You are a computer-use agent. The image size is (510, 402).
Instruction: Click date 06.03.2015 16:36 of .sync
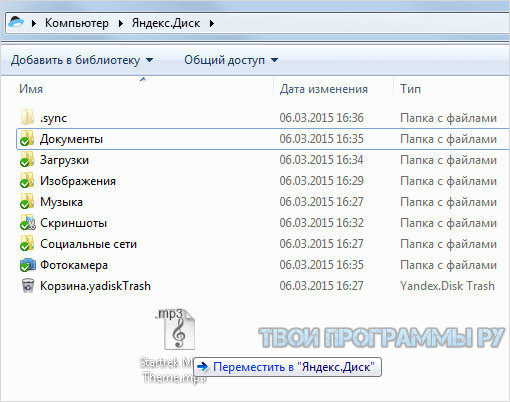321,118
